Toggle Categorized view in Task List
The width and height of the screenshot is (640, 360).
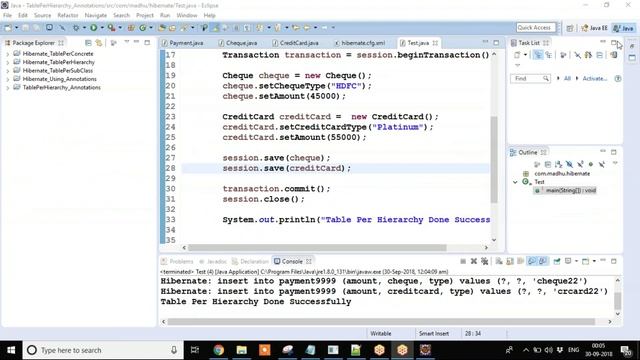pos(538,55)
